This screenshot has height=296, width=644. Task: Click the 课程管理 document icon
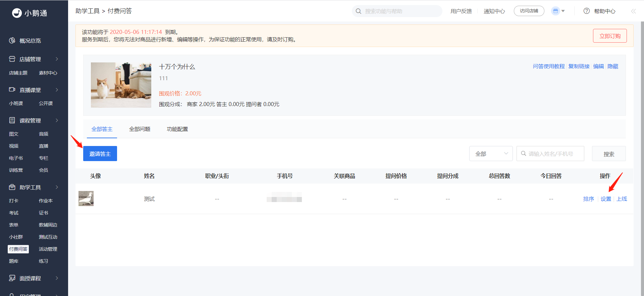[12, 120]
